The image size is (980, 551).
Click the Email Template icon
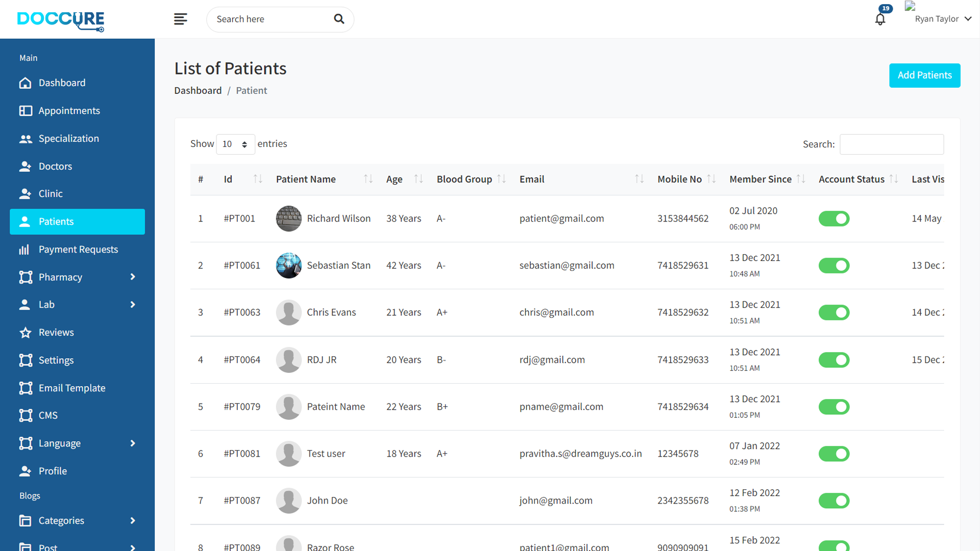pos(26,388)
